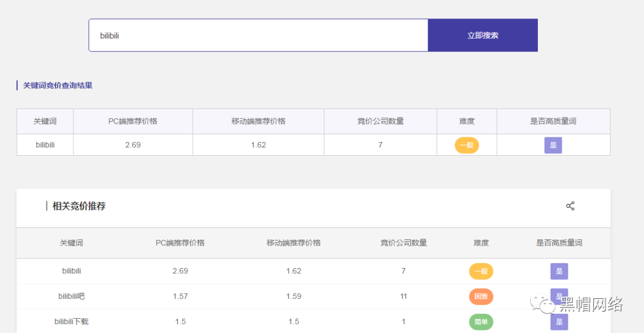Click the 7 company count in the top table
The height and width of the screenshot is (333, 644).
(380, 144)
